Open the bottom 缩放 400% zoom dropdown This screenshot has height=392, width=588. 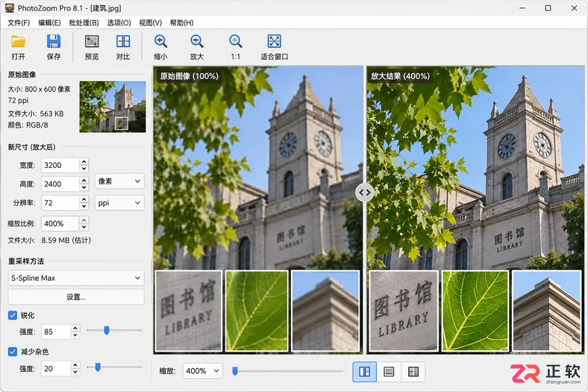click(x=202, y=371)
